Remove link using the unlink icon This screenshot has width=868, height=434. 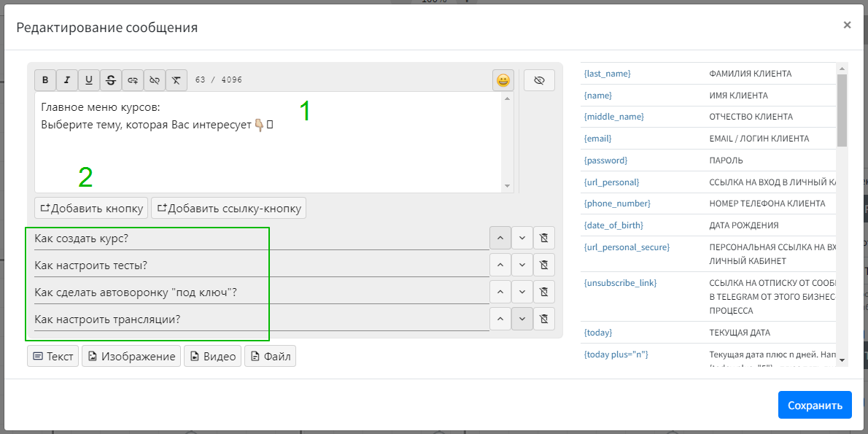pos(155,80)
